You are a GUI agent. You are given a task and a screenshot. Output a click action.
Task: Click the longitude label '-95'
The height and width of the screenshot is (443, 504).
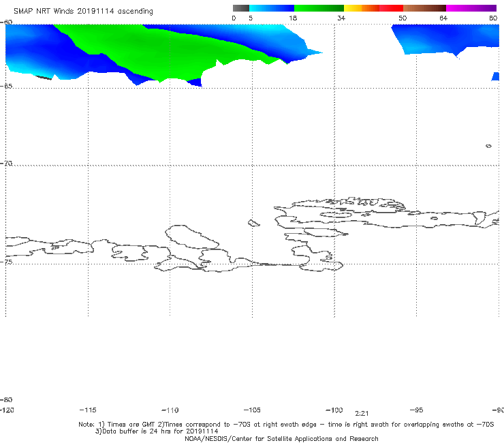click(x=417, y=410)
